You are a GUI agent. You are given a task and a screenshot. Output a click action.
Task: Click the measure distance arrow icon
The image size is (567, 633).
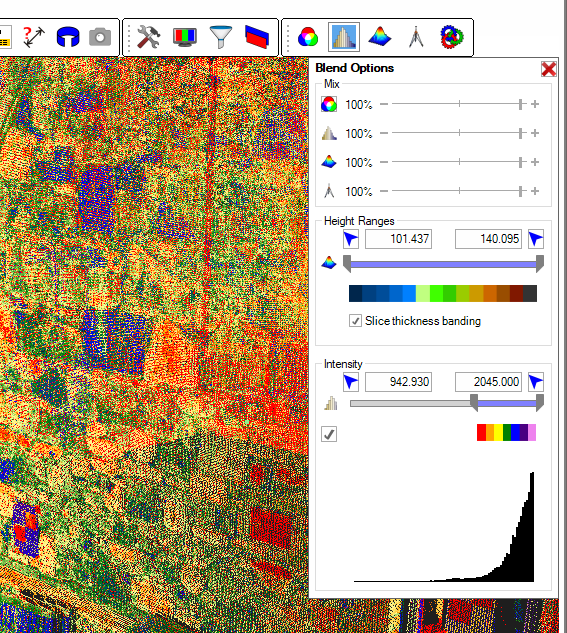click(33, 37)
